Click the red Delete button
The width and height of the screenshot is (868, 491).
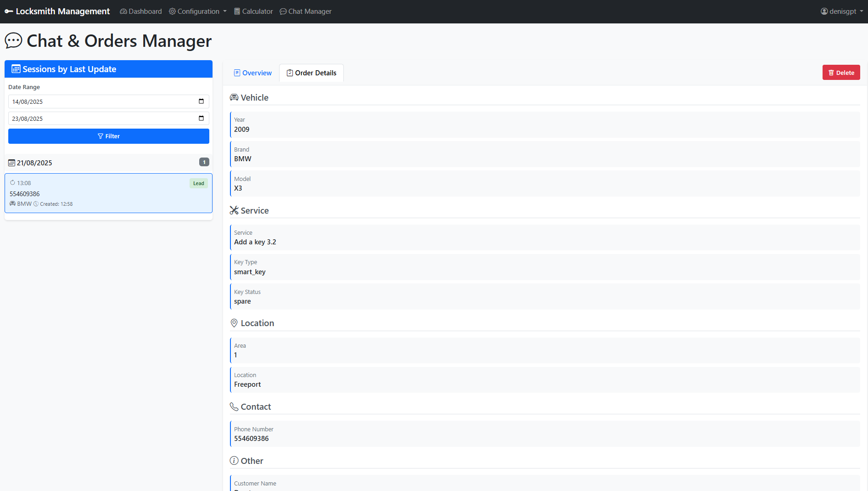click(841, 72)
